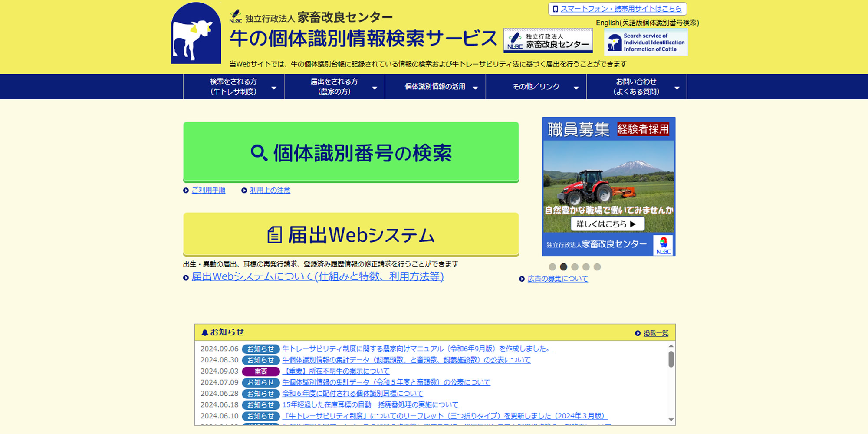Expand the お問い合わせ dropdown menu
The width and height of the screenshot is (868, 434).
[x=636, y=86]
